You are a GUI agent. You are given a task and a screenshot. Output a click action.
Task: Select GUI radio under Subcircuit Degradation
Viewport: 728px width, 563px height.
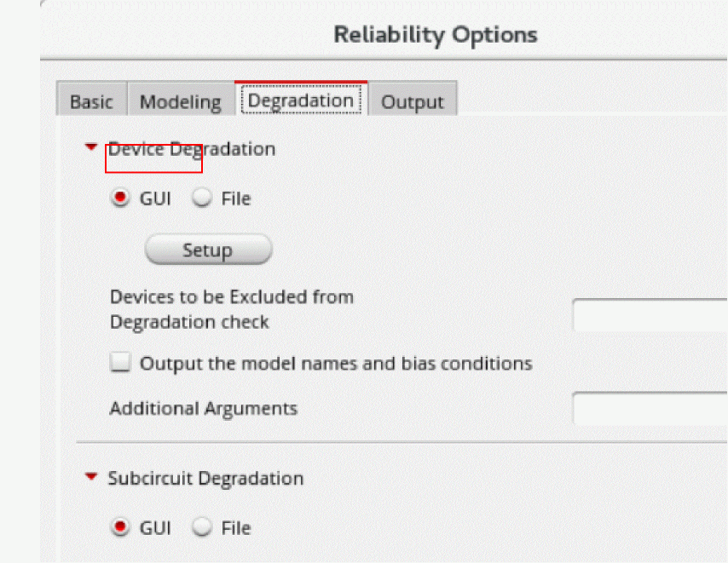point(121,528)
